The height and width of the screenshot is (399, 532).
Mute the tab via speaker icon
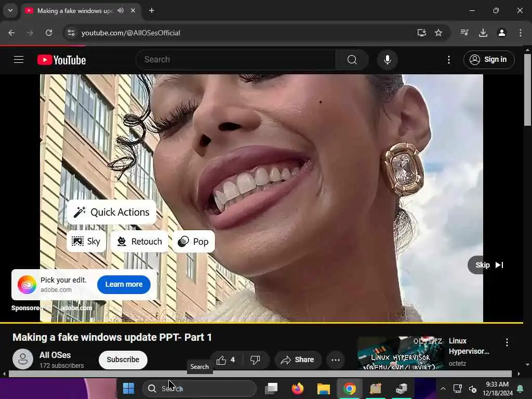[121, 10]
